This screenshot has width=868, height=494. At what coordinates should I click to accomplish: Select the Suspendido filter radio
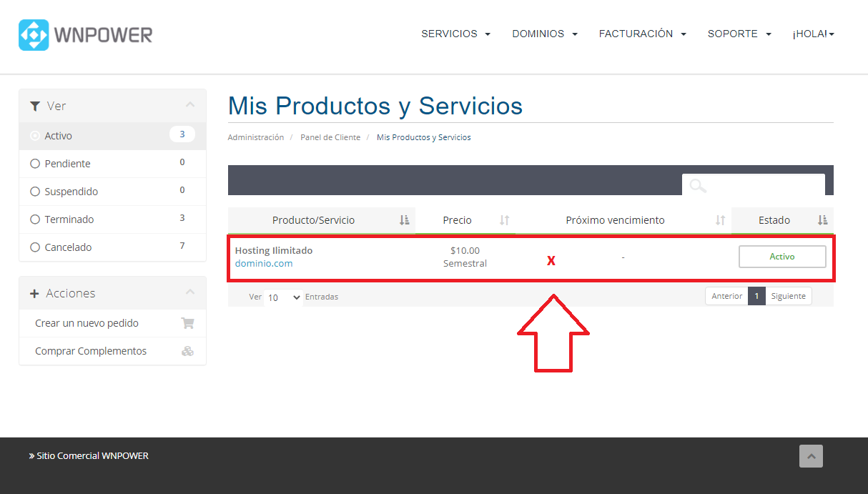(35, 192)
